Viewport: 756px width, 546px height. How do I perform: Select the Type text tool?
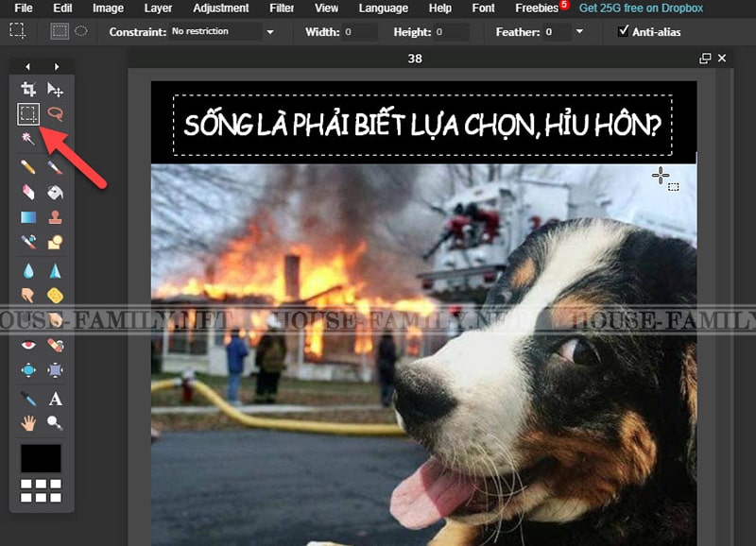(x=55, y=399)
